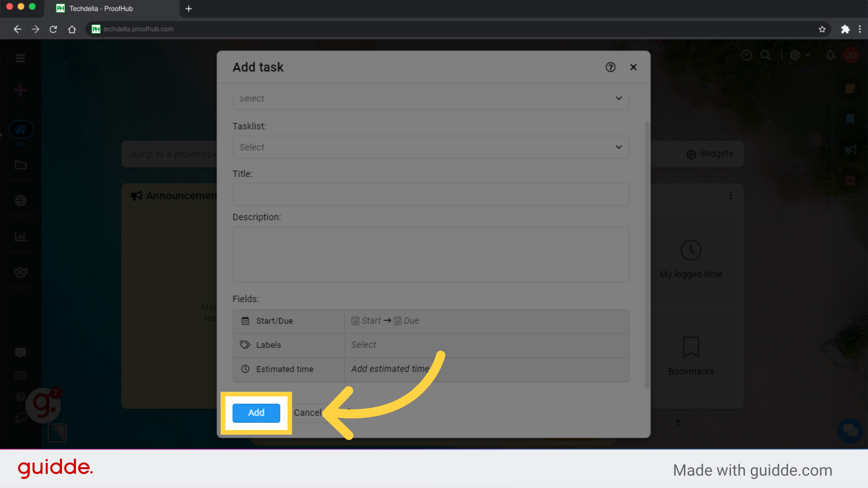Cancel the Add task dialog
This screenshot has width=868, height=488.
point(308,413)
